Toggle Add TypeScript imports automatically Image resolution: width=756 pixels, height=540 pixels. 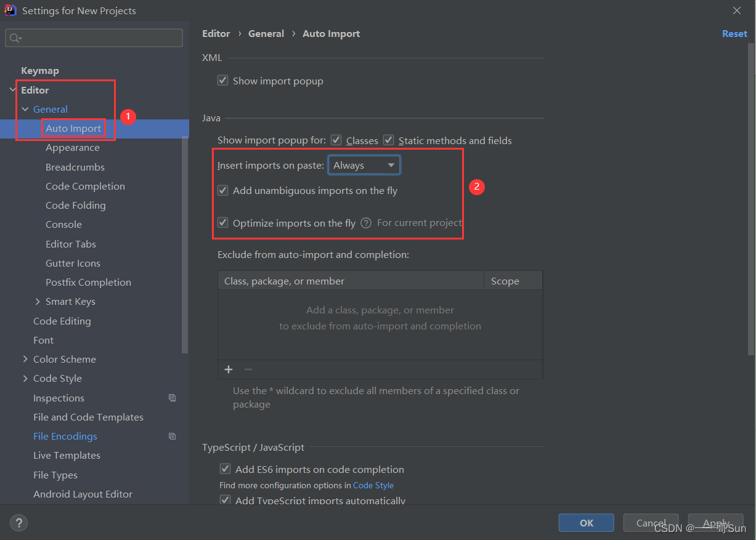[x=225, y=500]
